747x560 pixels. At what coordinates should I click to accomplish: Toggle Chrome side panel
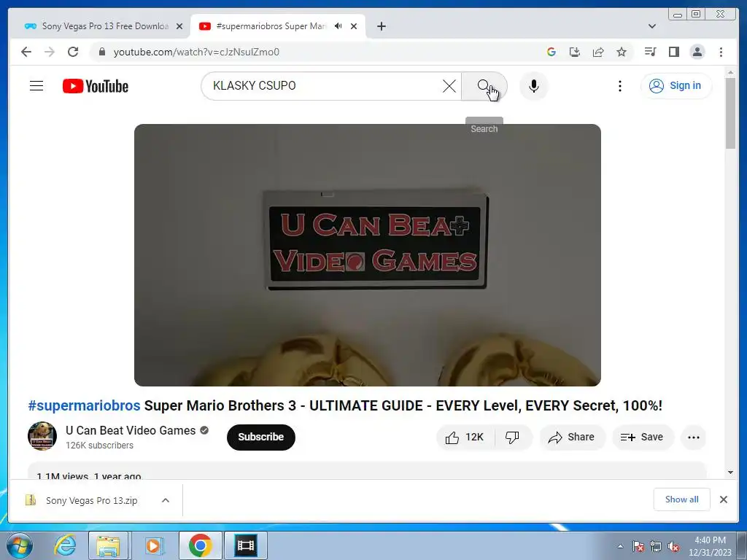[x=673, y=52]
